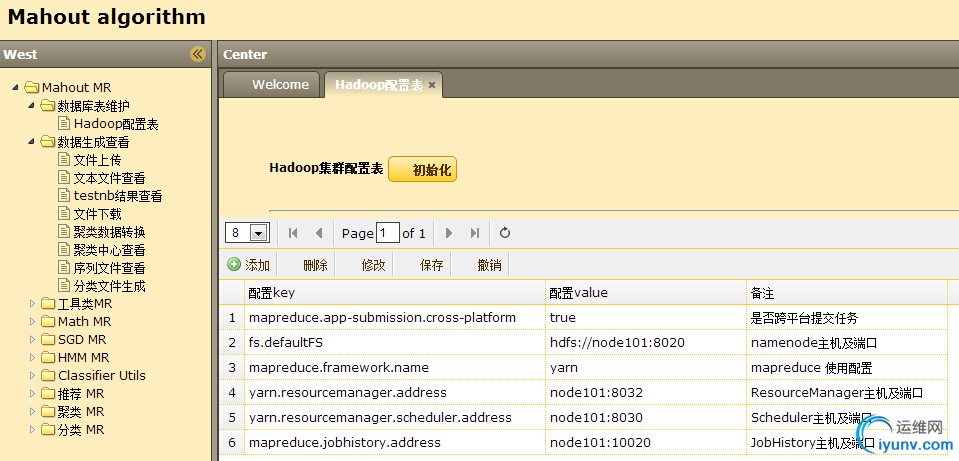Select cell yarn.resourcemanager.address
The width and height of the screenshot is (959, 461).
tap(394, 393)
